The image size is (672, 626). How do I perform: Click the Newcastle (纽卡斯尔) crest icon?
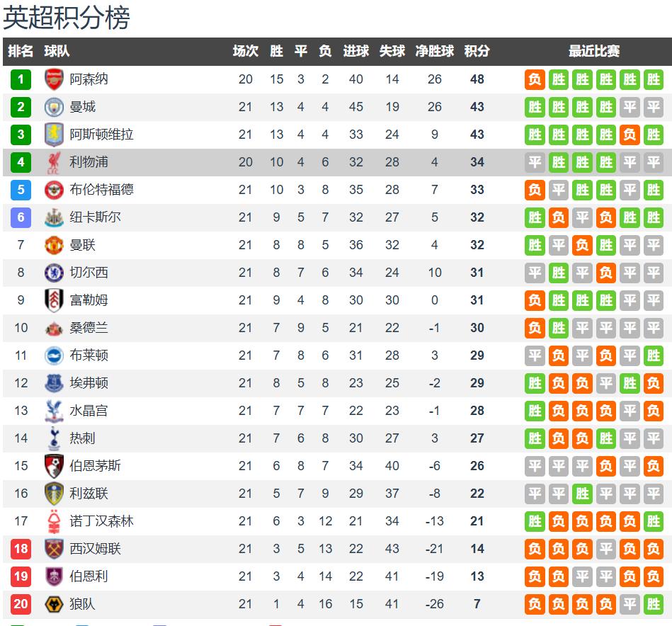[x=54, y=217]
